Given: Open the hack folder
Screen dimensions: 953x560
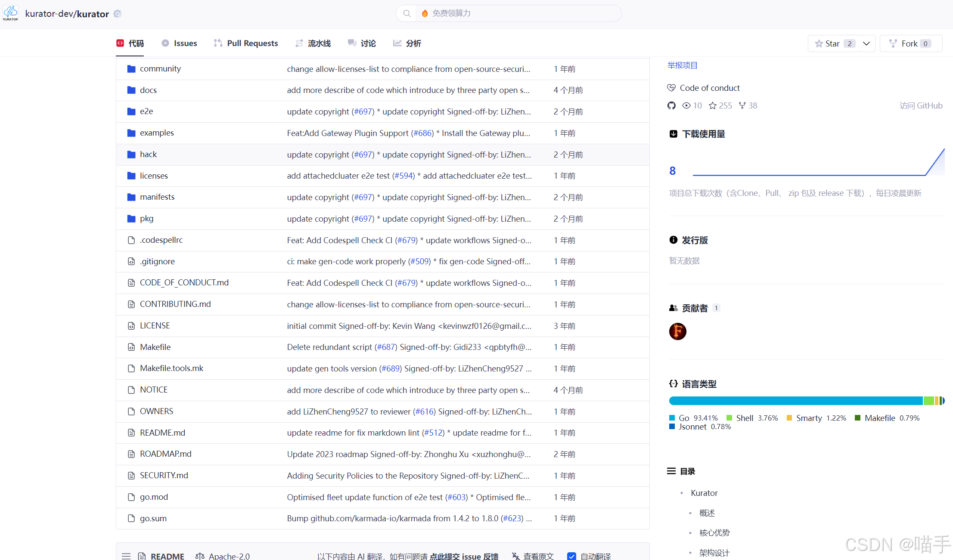Looking at the screenshot, I should [148, 155].
